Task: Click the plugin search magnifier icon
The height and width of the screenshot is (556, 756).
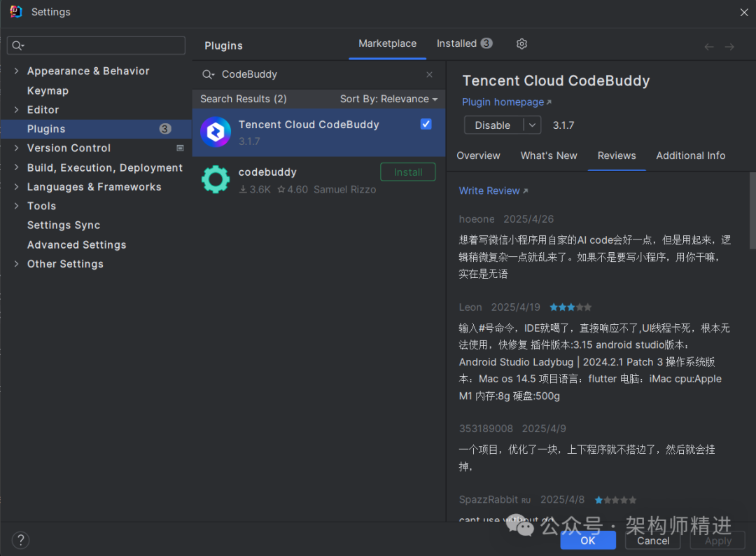Action: (x=209, y=74)
